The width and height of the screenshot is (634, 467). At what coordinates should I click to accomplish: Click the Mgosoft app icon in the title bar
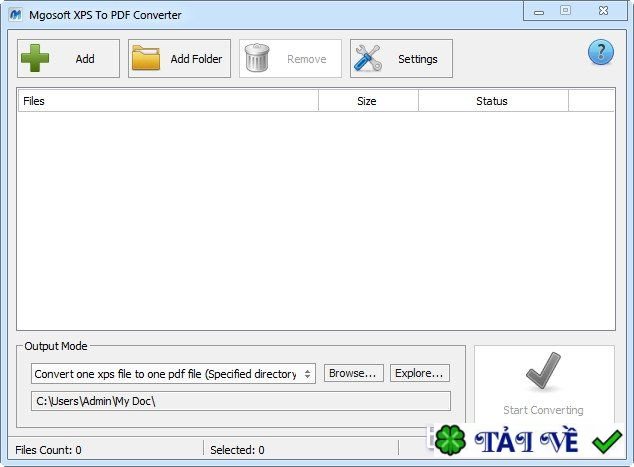pyautogui.click(x=15, y=15)
